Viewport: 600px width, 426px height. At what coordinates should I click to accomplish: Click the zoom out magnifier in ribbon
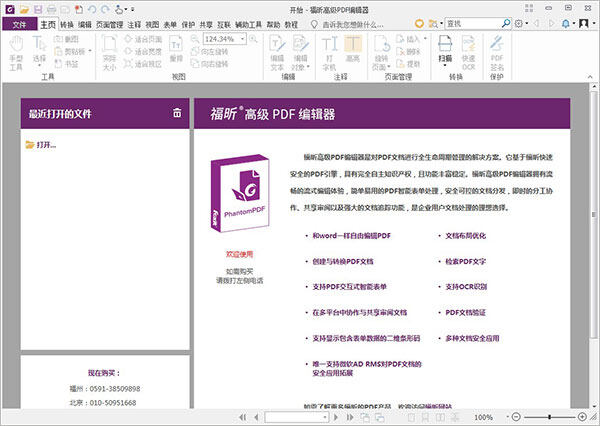195,39
